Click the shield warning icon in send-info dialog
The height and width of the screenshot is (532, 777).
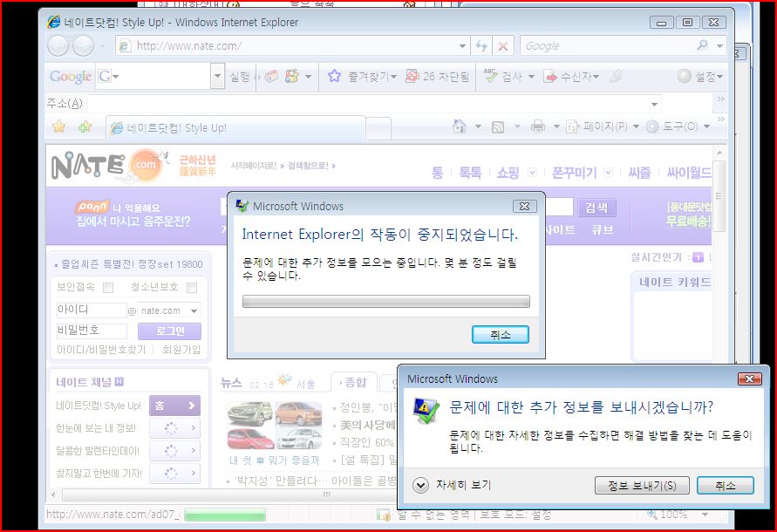pyautogui.click(x=426, y=411)
